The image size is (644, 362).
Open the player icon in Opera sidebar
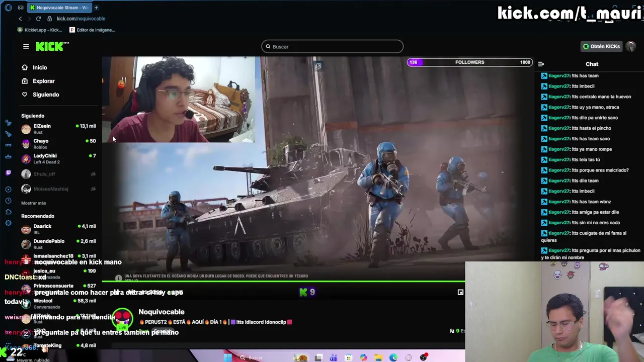8,190
